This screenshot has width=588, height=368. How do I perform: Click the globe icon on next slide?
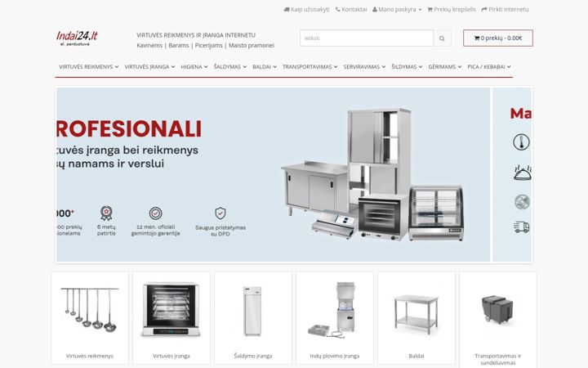coord(522,202)
